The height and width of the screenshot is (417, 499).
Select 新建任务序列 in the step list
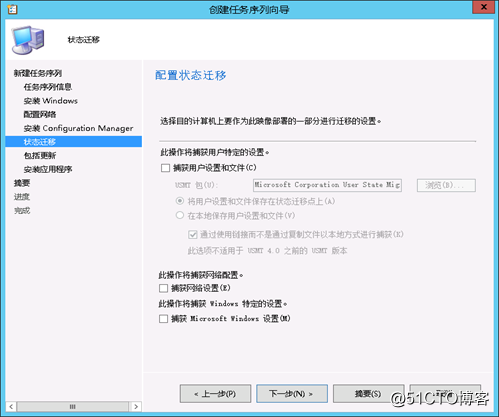pyautogui.click(x=38, y=73)
